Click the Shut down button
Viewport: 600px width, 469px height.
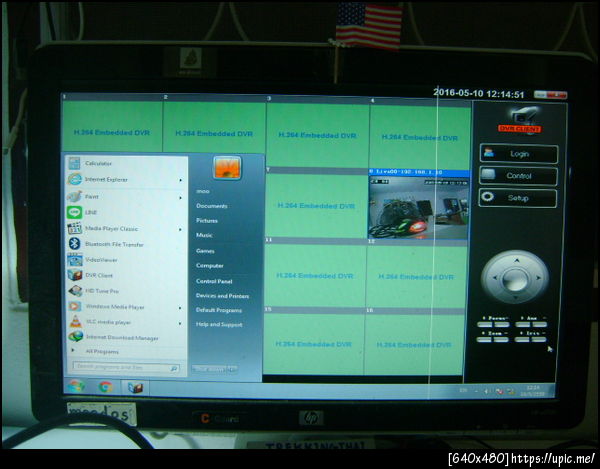(209, 369)
